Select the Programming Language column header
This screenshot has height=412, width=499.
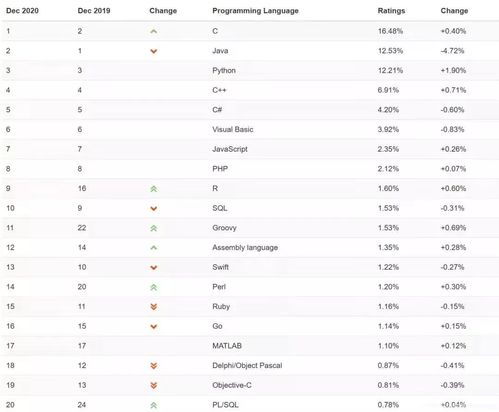pyautogui.click(x=255, y=11)
